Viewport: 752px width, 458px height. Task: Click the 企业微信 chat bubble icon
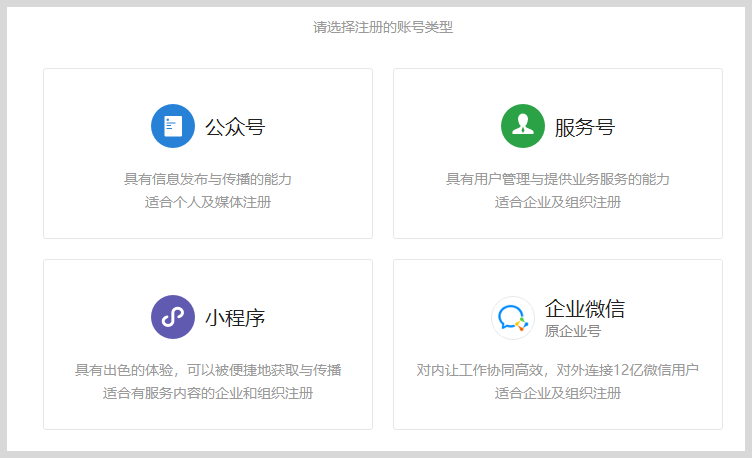click(513, 318)
